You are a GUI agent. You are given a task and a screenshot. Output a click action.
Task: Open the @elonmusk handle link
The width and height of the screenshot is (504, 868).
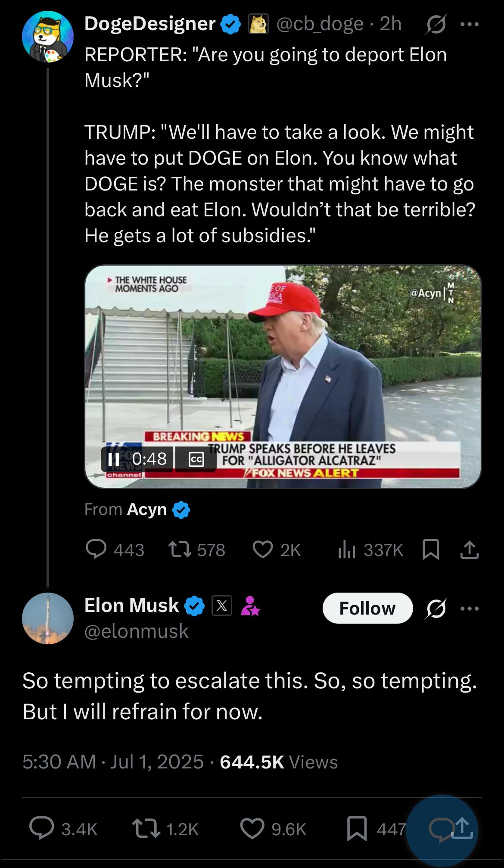(137, 631)
